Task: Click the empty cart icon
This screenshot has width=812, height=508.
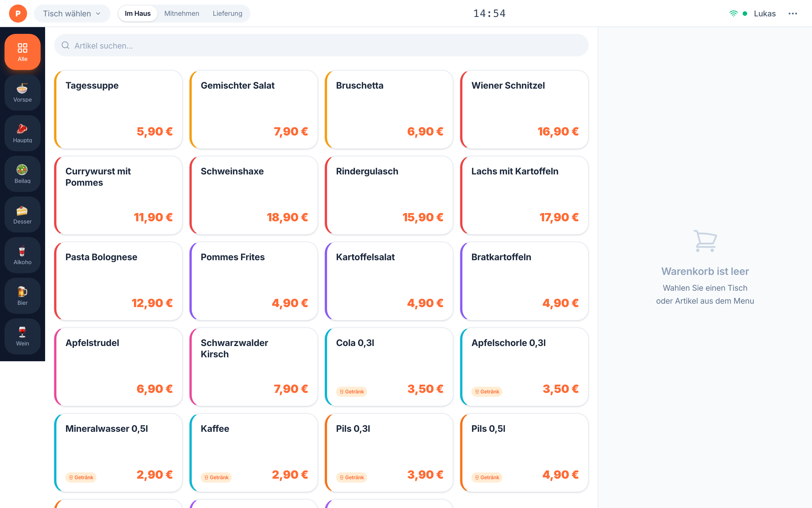Action: pyautogui.click(x=705, y=241)
